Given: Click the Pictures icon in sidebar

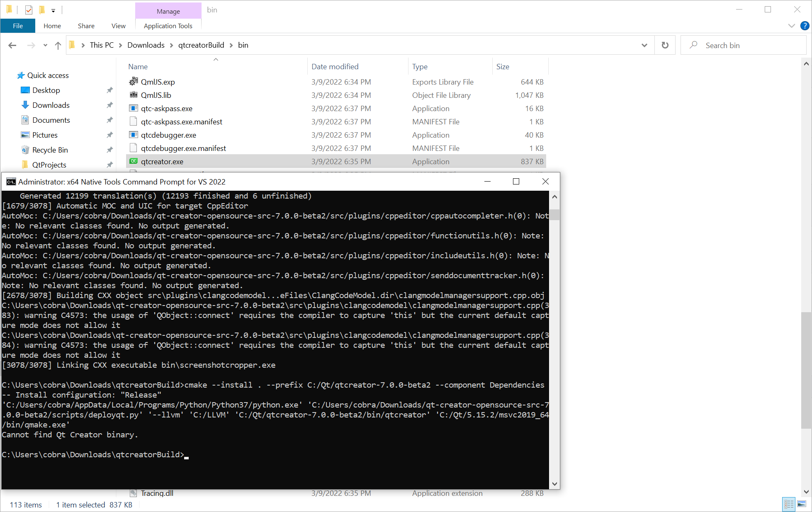Looking at the screenshot, I should [25, 135].
